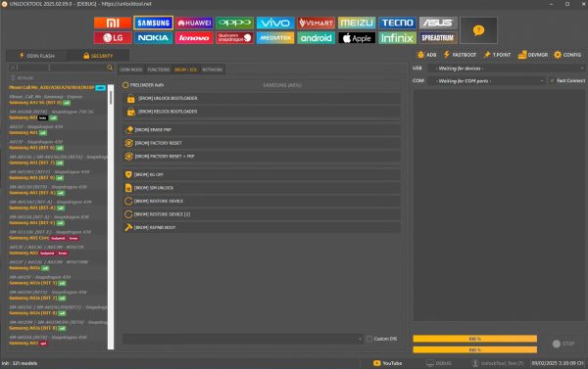Click the UnlockTool_Test status entry

pyautogui.click(x=498, y=363)
